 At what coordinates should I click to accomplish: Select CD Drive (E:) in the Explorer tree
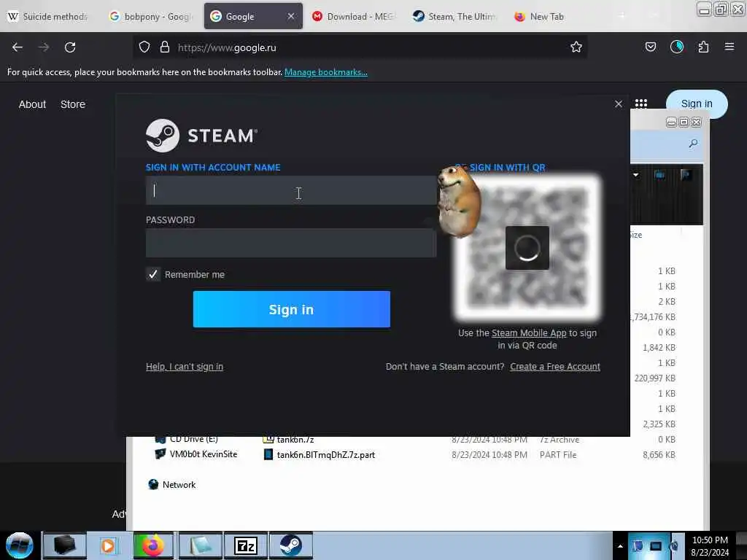tap(194, 439)
